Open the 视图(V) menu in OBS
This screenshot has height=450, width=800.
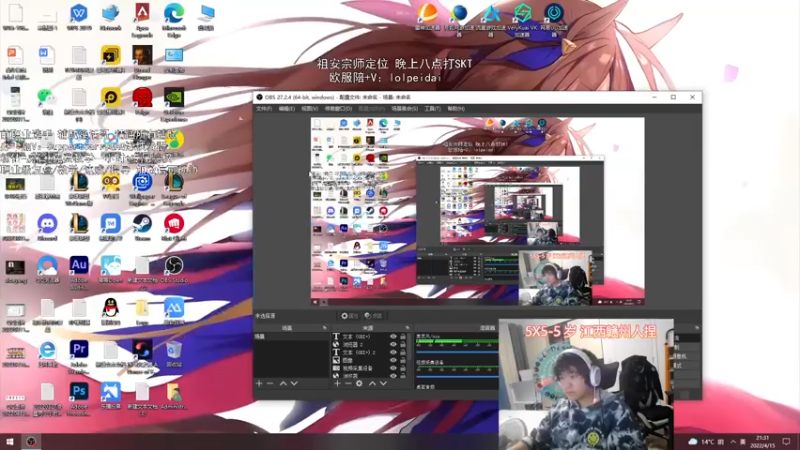coord(309,109)
